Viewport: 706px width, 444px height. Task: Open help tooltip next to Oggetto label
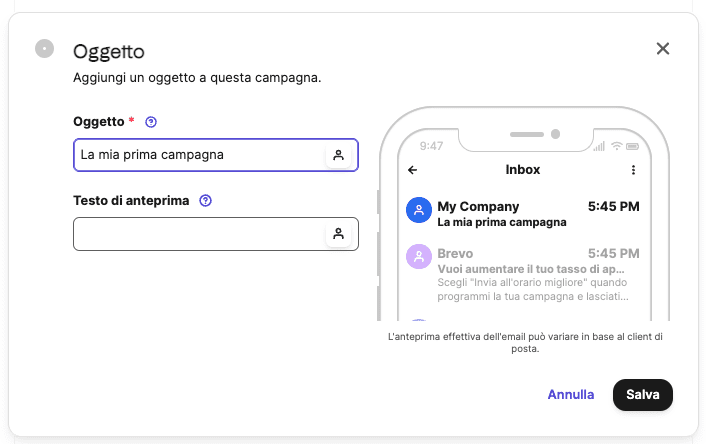click(x=151, y=122)
